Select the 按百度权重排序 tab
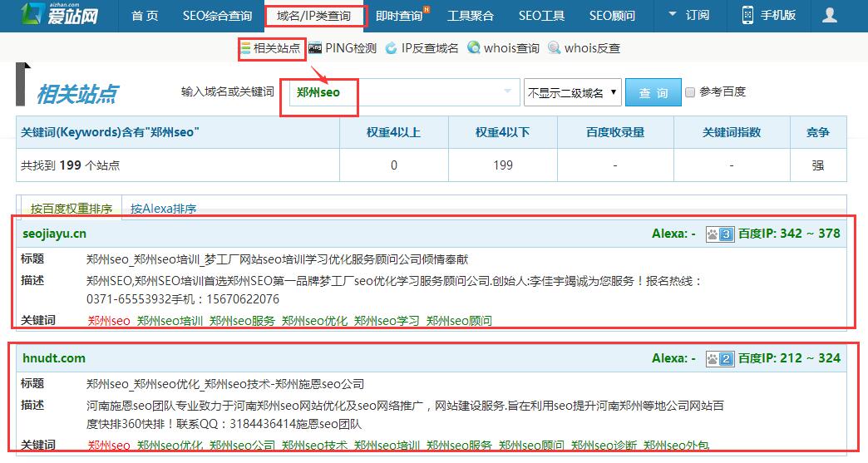 click(71, 209)
